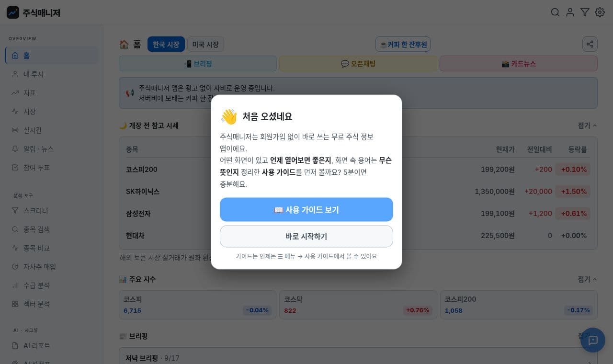Collapse 개장 전 참고 시세 section
Image resolution: width=613 pixels, height=364 pixels.
pos(587,125)
